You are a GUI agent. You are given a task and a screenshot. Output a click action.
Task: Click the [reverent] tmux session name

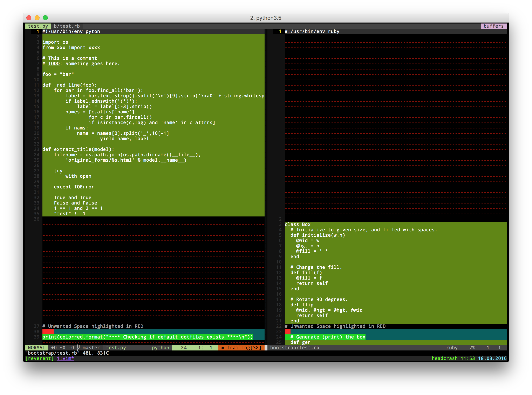tap(39, 359)
